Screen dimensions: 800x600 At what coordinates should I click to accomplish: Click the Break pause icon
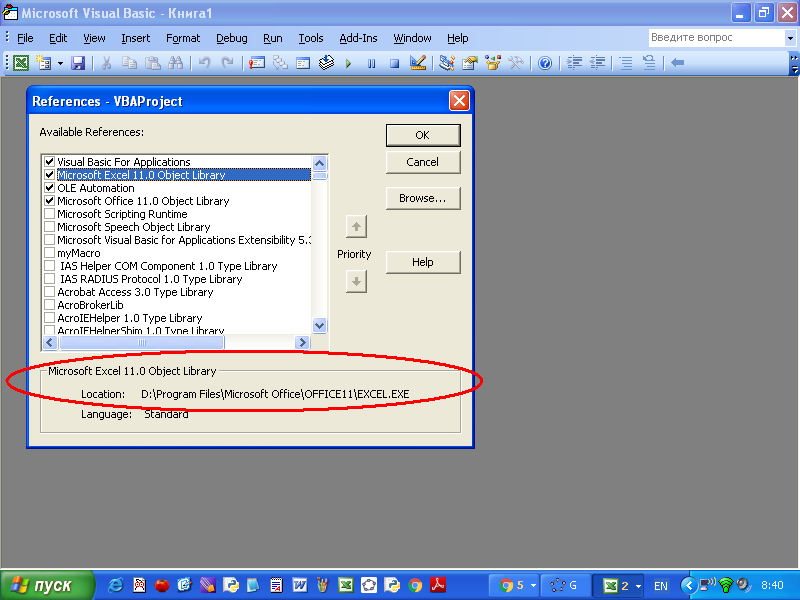[x=371, y=63]
